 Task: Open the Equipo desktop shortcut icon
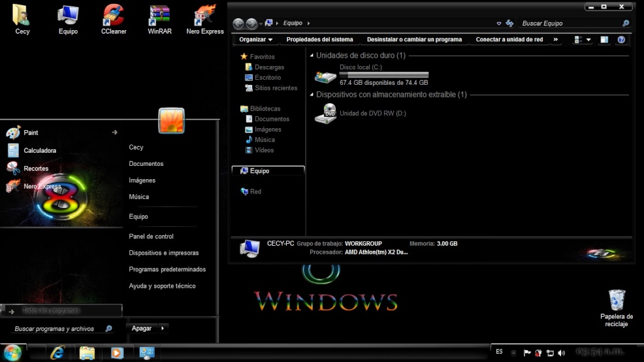tap(68, 19)
